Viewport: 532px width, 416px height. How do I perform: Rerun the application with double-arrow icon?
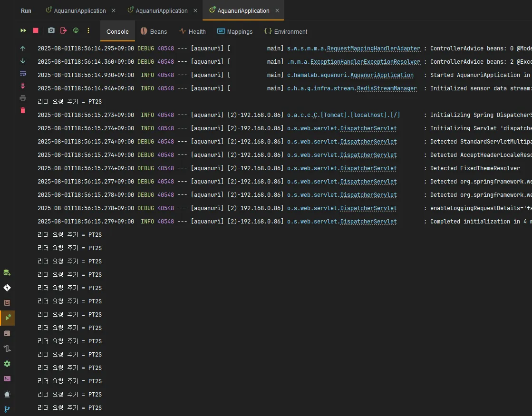pyautogui.click(x=23, y=30)
